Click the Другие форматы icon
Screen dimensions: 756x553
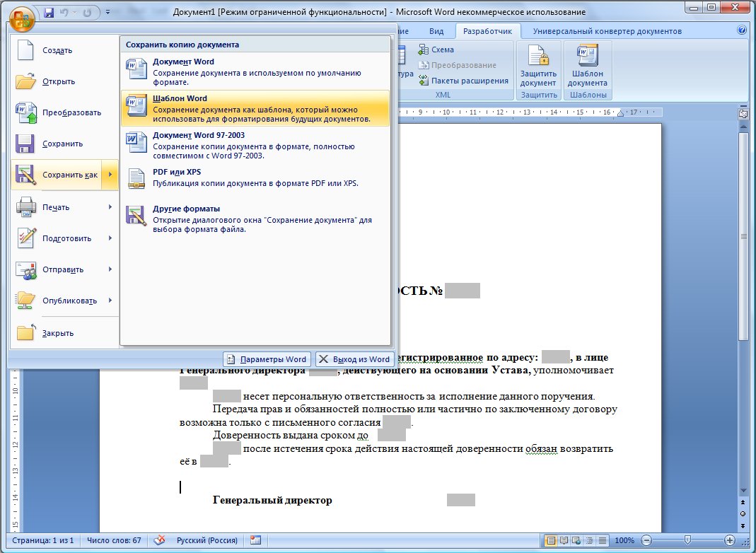tap(136, 215)
